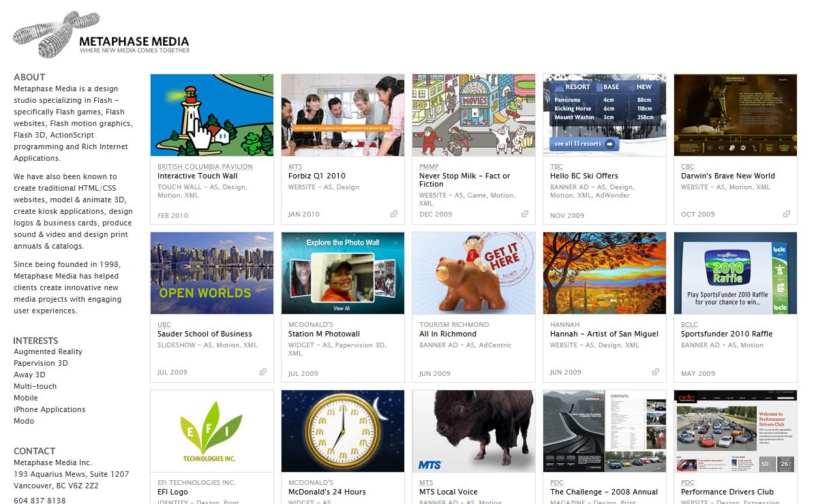Open the Interactive Touch Wall lighthouse thumbnail
818x504 pixels.
[212, 115]
